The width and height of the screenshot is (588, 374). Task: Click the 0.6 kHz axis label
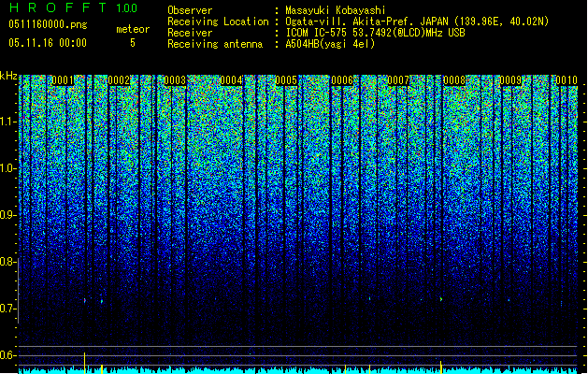[8, 355]
